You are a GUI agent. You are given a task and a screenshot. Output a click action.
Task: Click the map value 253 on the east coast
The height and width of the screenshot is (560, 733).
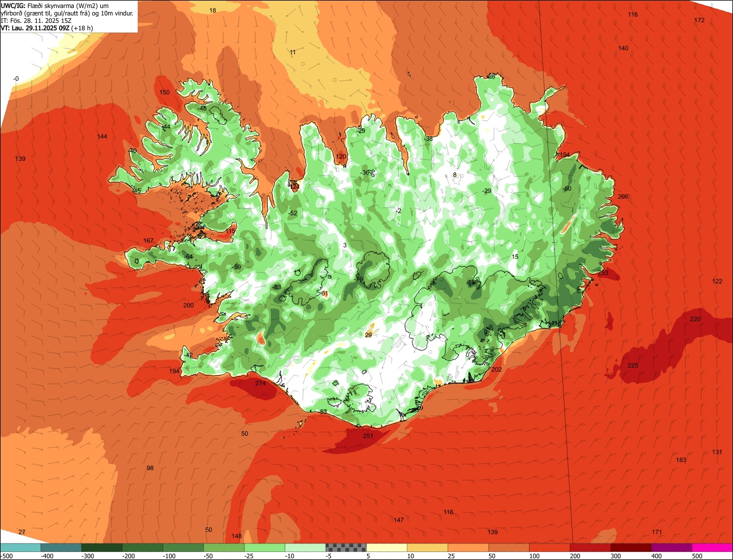[603, 273]
